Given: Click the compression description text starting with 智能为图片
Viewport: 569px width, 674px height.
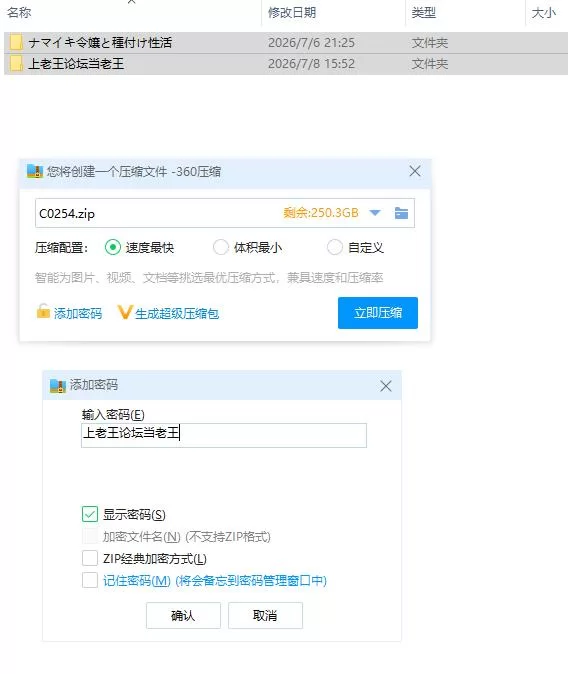Looking at the screenshot, I should pyautogui.click(x=209, y=278).
